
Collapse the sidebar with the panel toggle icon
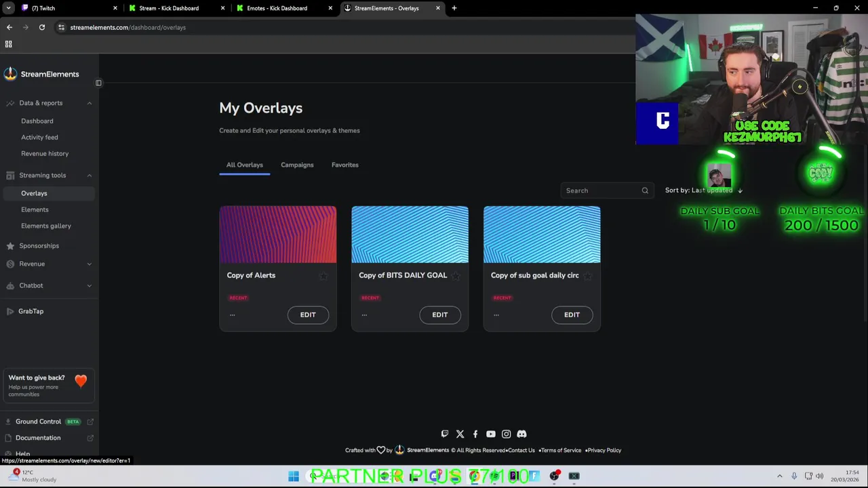tap(98, 83)
